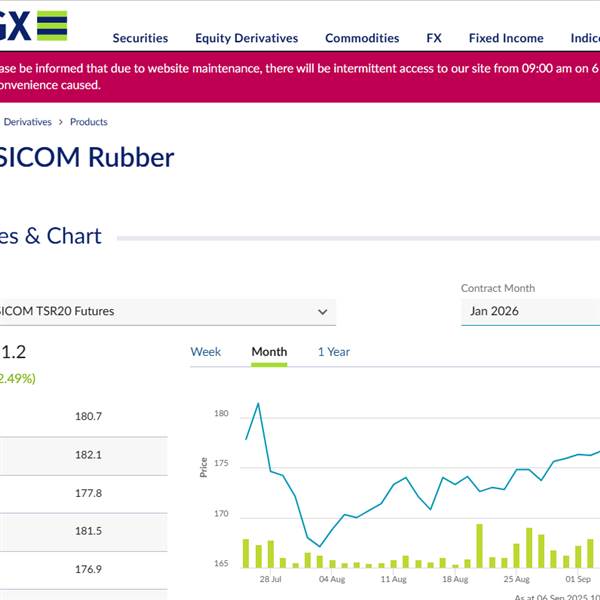Open the Equity Derivatives menu
Viewport: 600px width, 600px height.
pos(246,38)
